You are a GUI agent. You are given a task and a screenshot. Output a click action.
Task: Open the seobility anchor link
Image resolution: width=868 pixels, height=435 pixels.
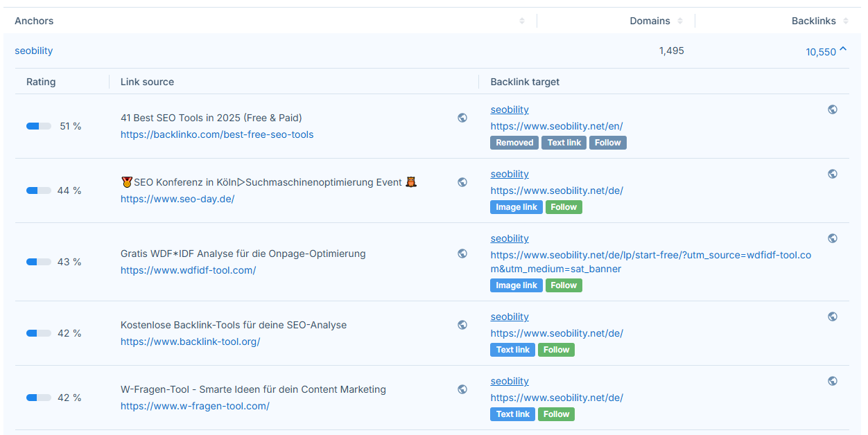33,51
